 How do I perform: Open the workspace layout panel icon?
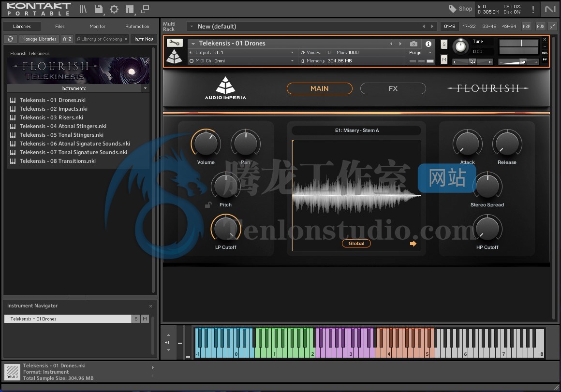(130, 9)
